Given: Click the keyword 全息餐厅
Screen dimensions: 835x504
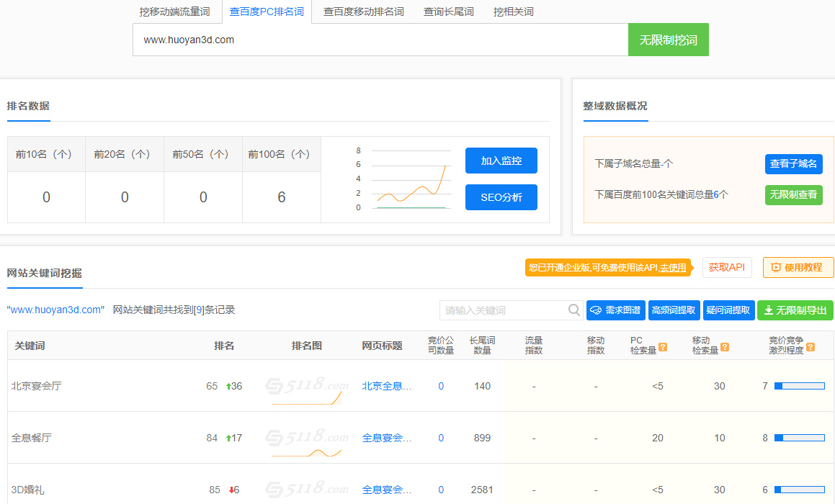Looking at the screenshot, I should [x=32, y=438].
